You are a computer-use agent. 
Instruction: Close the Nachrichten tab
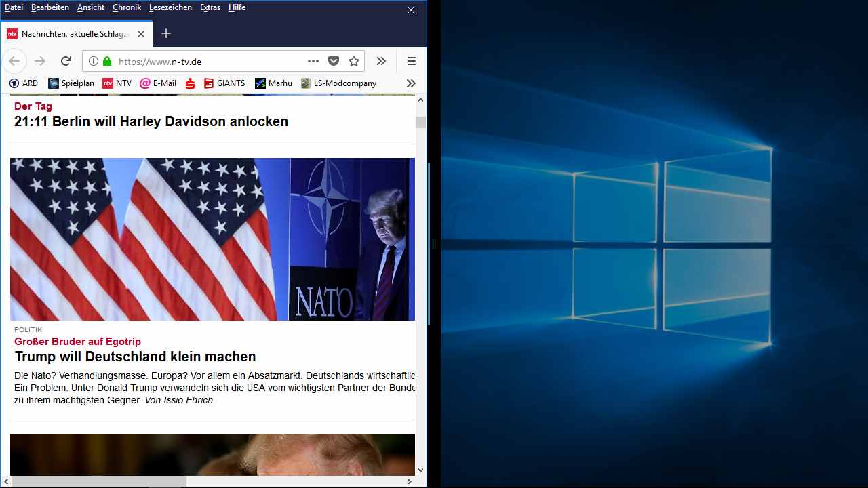[x=141, y=34]
